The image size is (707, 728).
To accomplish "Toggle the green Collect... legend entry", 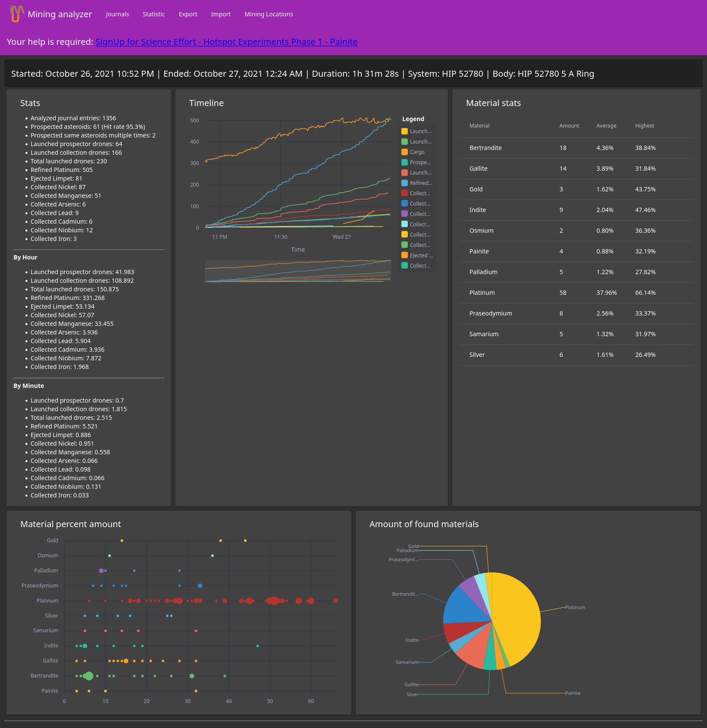I will pyautogui.click(x=416, y=245).
